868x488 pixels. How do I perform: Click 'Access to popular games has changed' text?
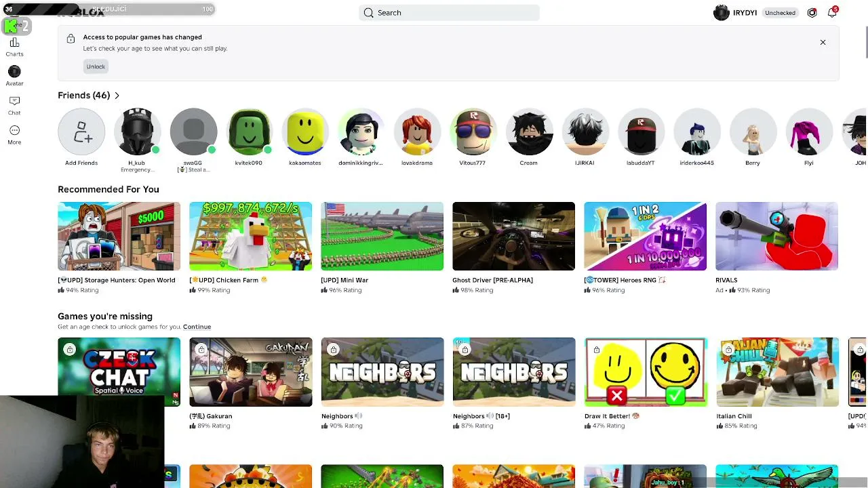point(142,37)
